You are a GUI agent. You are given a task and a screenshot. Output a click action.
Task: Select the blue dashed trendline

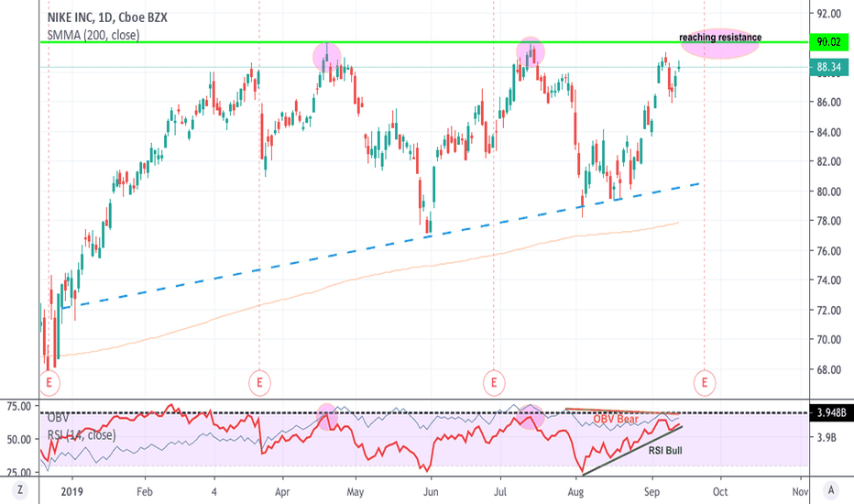(x=381, y=247)
